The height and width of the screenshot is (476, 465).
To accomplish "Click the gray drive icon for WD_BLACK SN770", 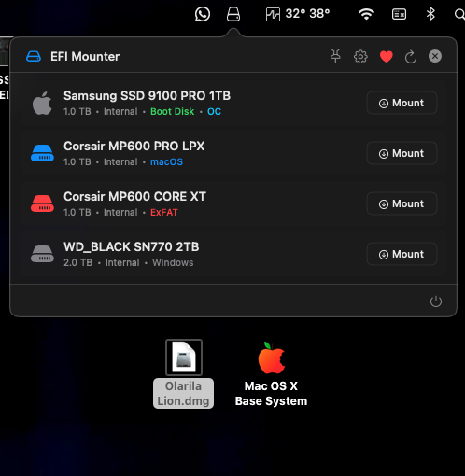I will 42,254.
